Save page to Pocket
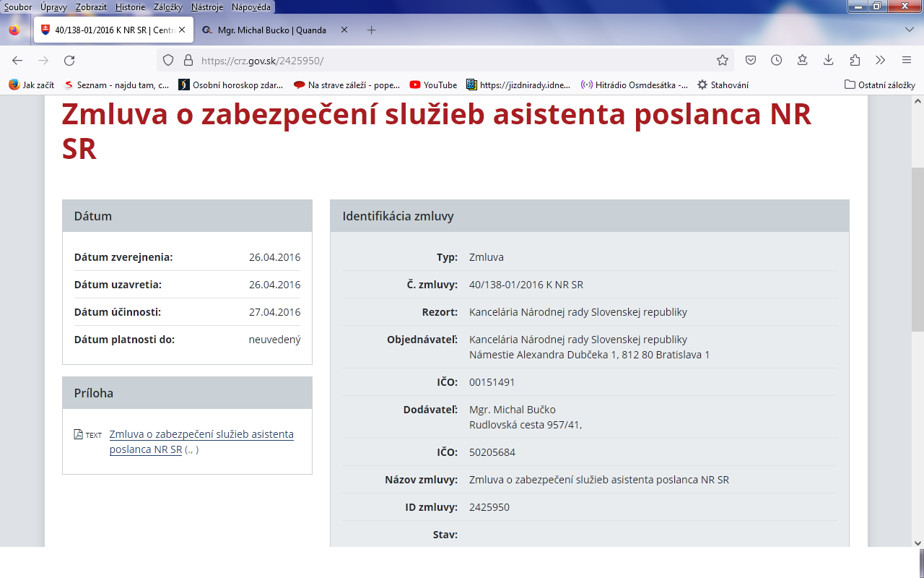The width and height of the screenshot is (924, 578). click(x=751, y=60)
